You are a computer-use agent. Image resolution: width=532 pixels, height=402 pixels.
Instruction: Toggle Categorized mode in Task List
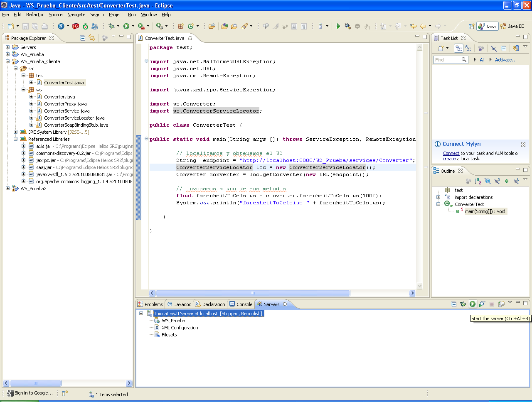458,48
